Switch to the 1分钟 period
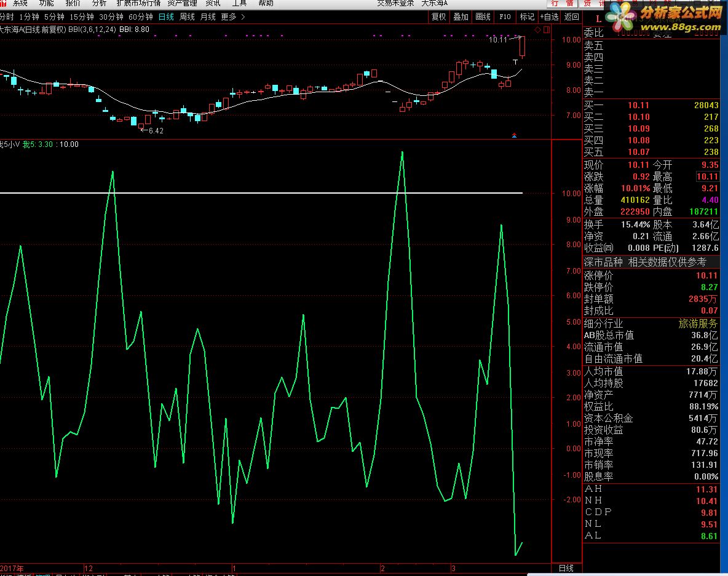 (x=30, y=17)
